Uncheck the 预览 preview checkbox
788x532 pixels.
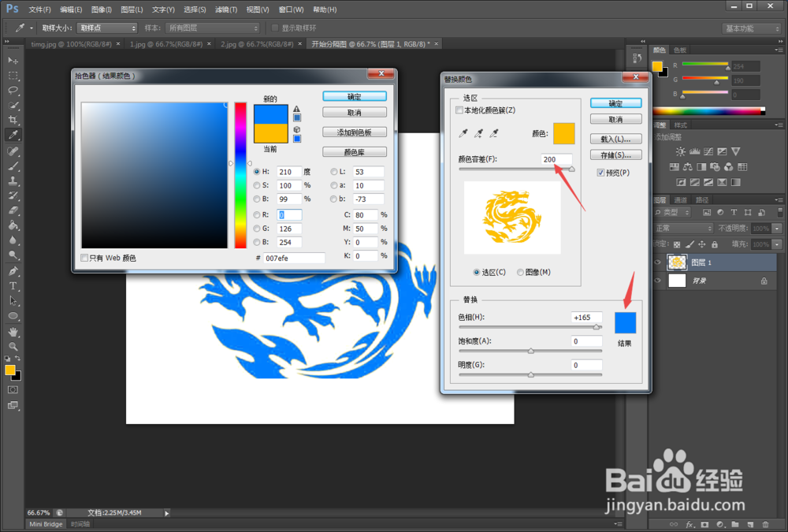coord(600,173)
